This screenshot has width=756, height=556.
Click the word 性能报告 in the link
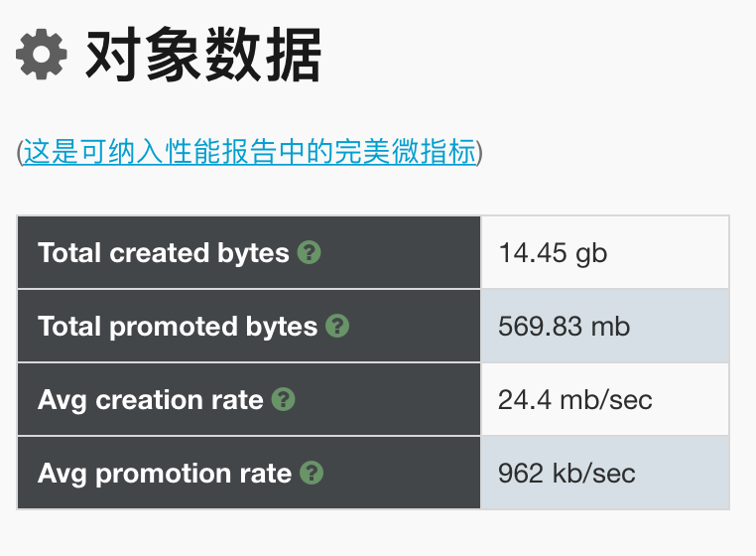(x=222, y=152)
